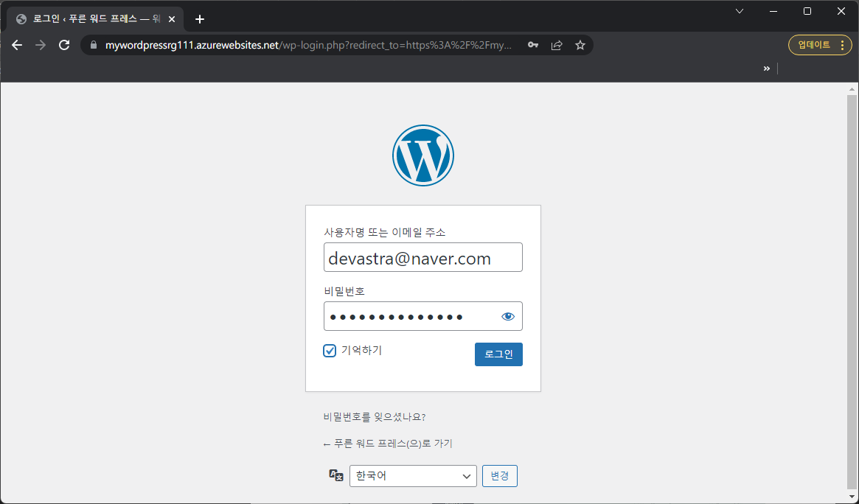The width and height of the screenshot is (859, 504).
Task: Uncheck the 기억하기 checkbox
Action: [330, 351]
